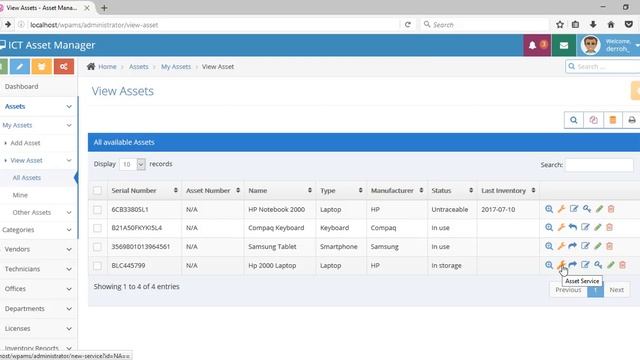The width and height of the screenshot is (640, 360).
Task: Click key icon for Hp 2000 Laptop
Action: coord(598,265)
